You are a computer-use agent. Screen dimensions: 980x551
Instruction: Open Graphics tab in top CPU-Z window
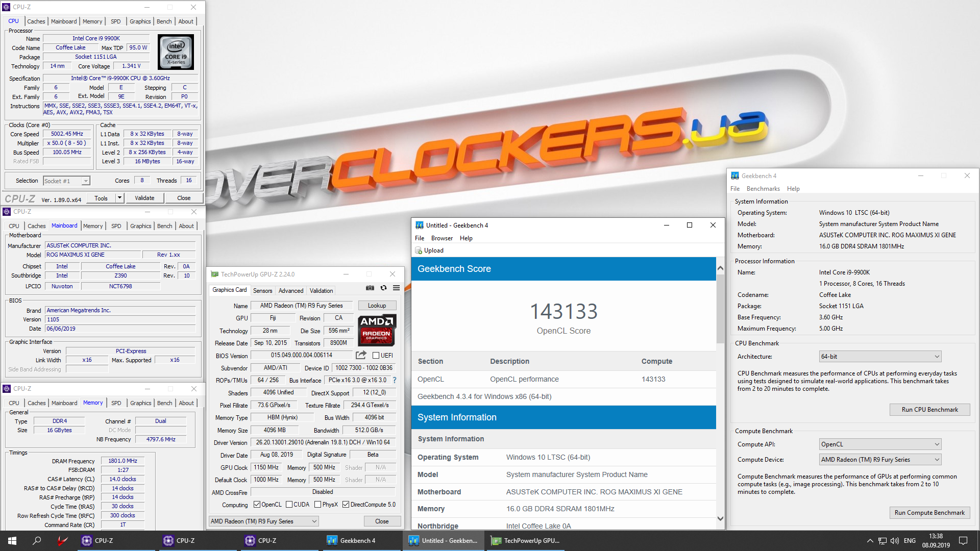pos(140,21)
